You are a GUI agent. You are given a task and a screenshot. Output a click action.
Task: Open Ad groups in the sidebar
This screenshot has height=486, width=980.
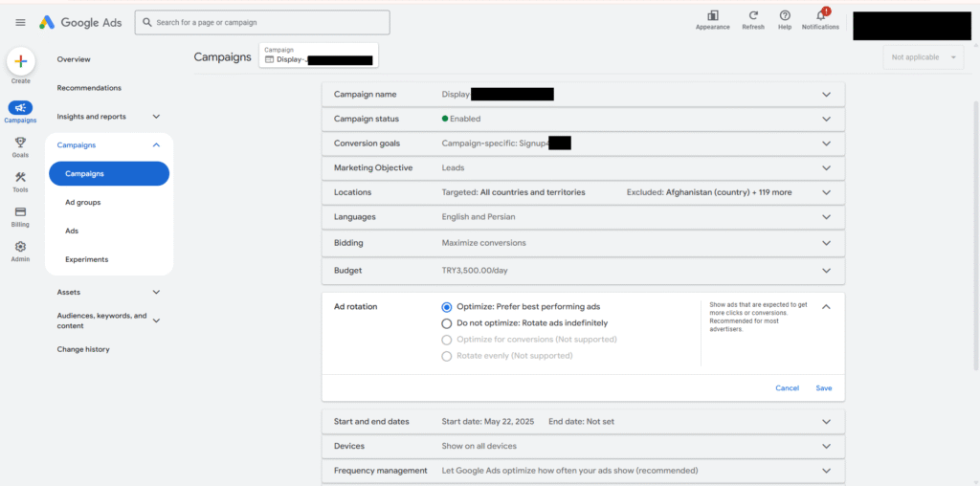click(82, 203)
